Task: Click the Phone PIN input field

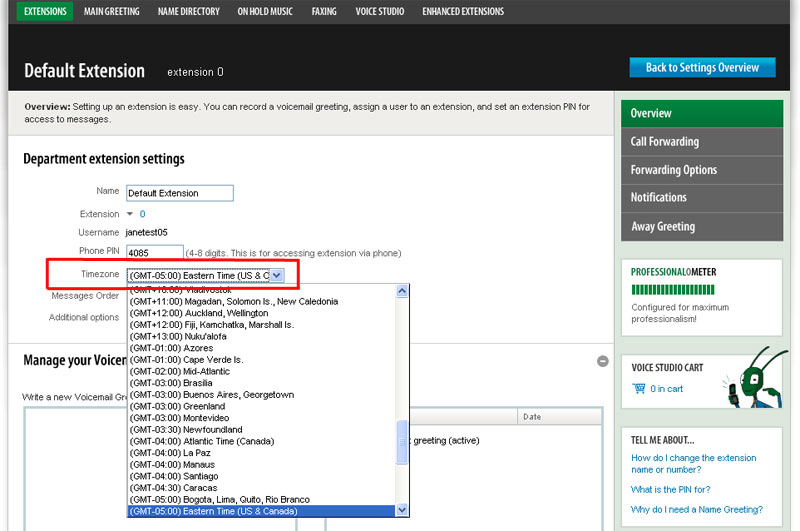Action: pos(155,252)
